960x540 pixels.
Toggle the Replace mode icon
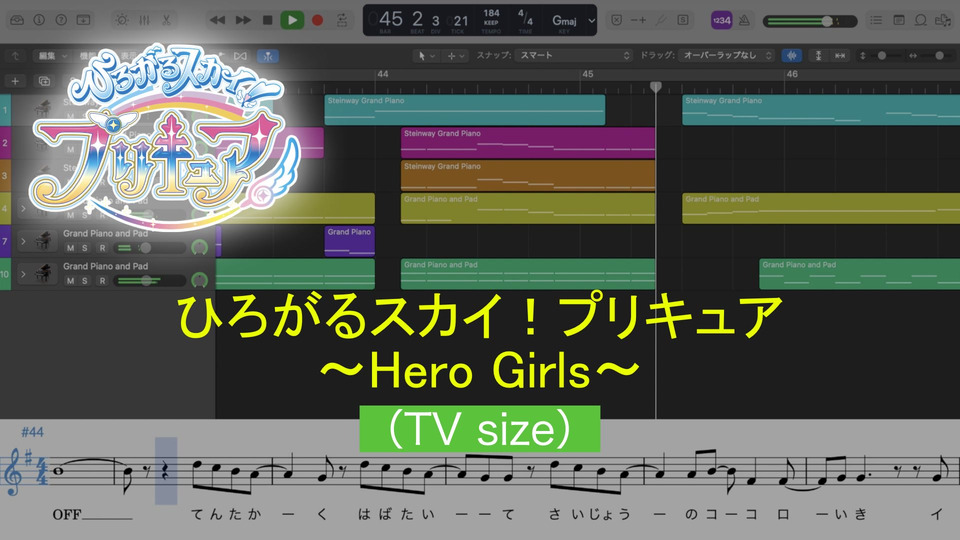pos(617,20)
